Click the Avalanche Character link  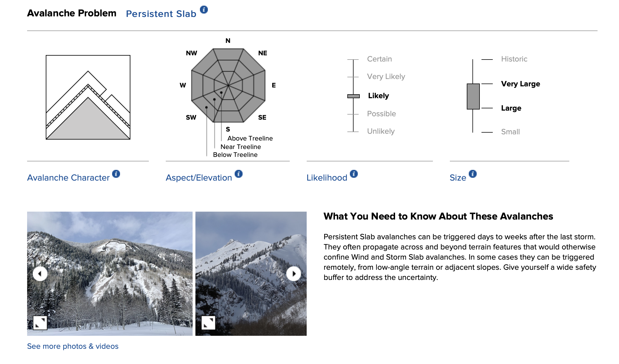(x=68, y=178)
